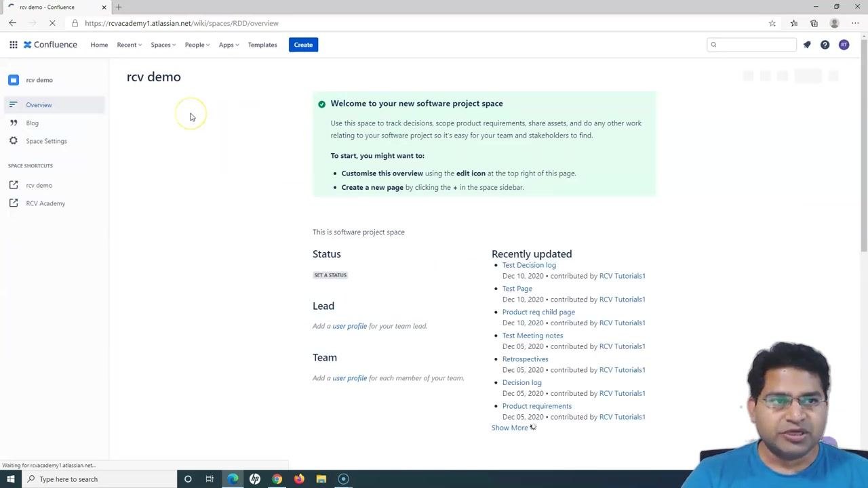The image size is (868, 488).
Task: Open Edge browser in taskbar
Action: 233,479
